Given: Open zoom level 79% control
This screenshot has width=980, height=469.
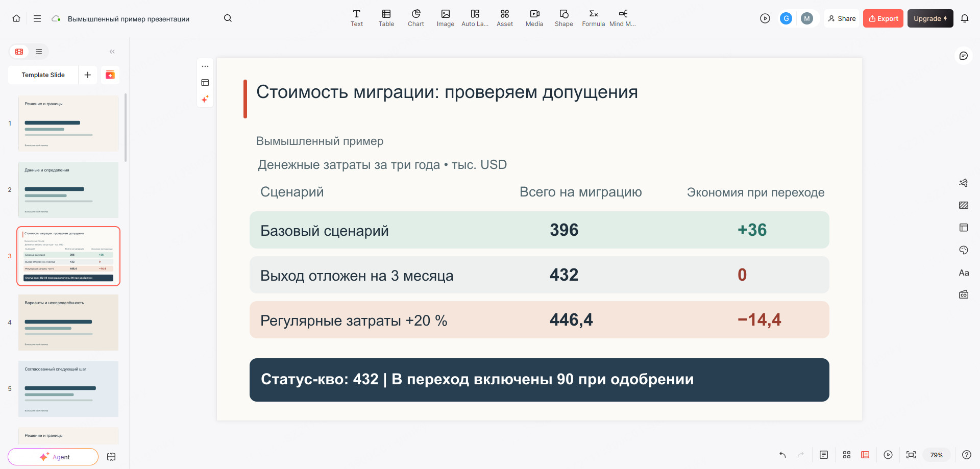Looking at the screenshot, I should pyautogui.click(x=936, y=455).
